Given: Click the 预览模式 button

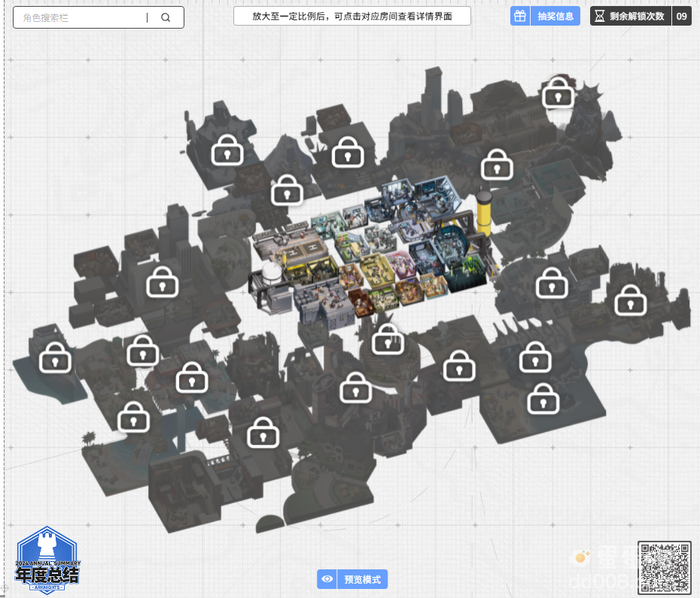Looking at the screenshot, I should [362, 579].
